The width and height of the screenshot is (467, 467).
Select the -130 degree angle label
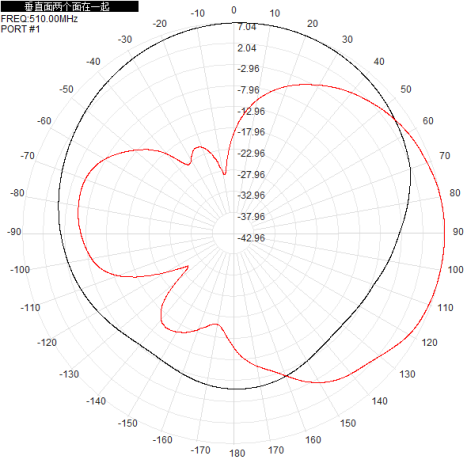click(69, 374)
